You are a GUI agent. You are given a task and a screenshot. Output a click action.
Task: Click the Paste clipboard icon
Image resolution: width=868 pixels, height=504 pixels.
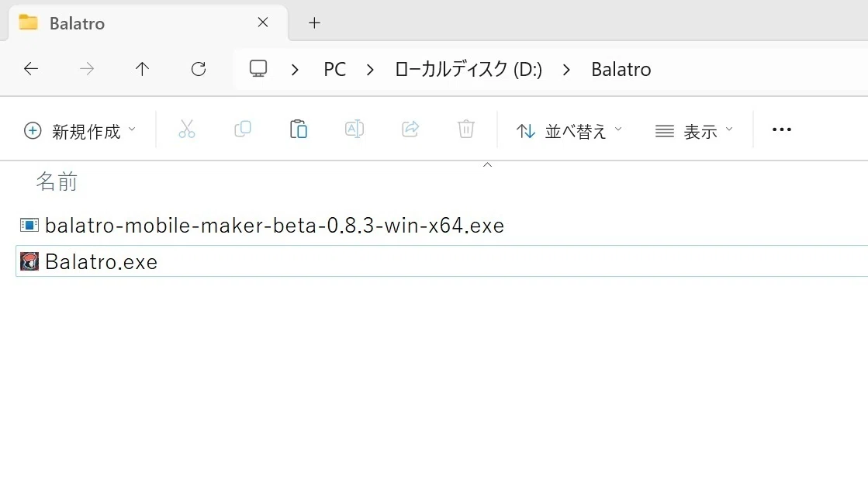[x=299, y=129]
